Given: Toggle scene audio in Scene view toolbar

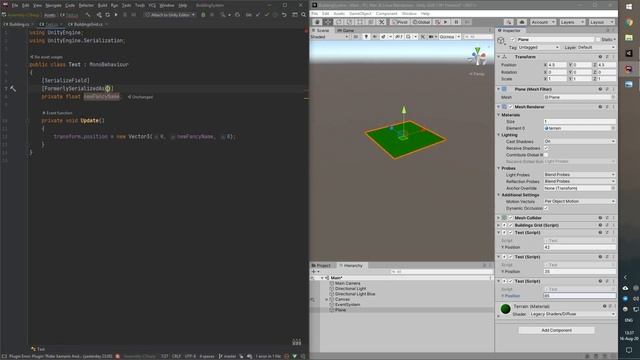Looking at the screenshot, I should click(374, 37).
